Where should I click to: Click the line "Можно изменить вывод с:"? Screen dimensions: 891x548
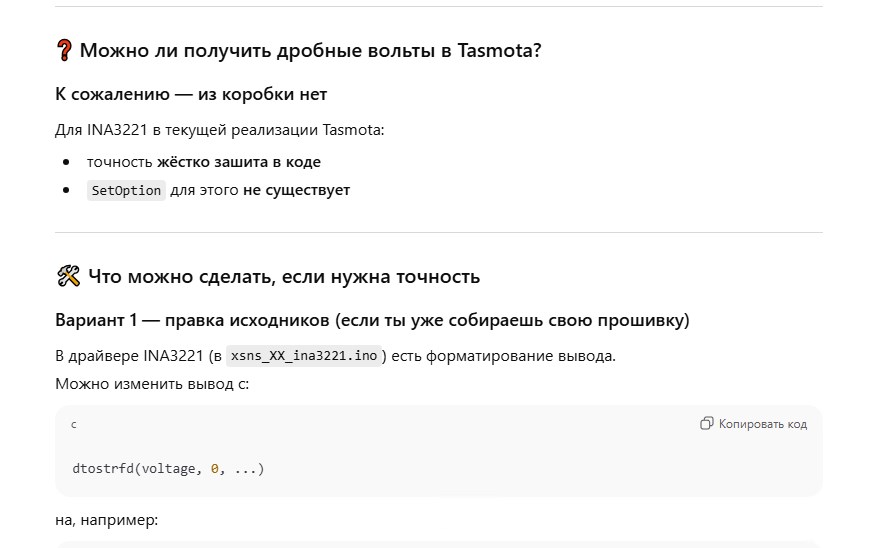tap(152, 384)
